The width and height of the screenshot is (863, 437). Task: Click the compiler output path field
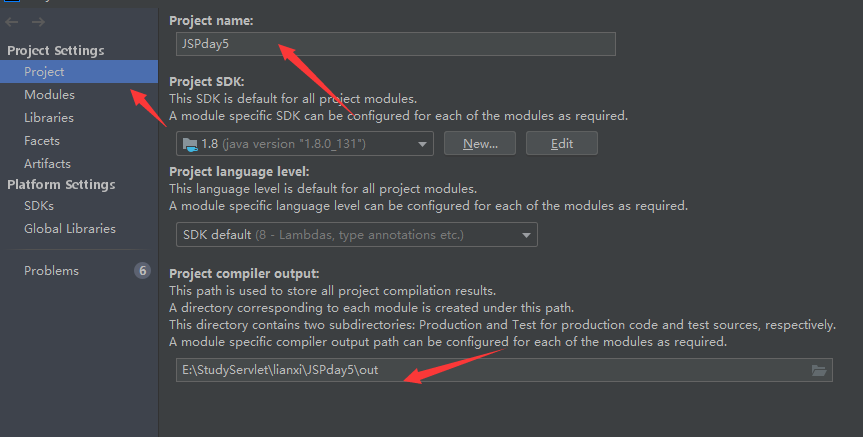pyautogui.click(x=504, y=370)
